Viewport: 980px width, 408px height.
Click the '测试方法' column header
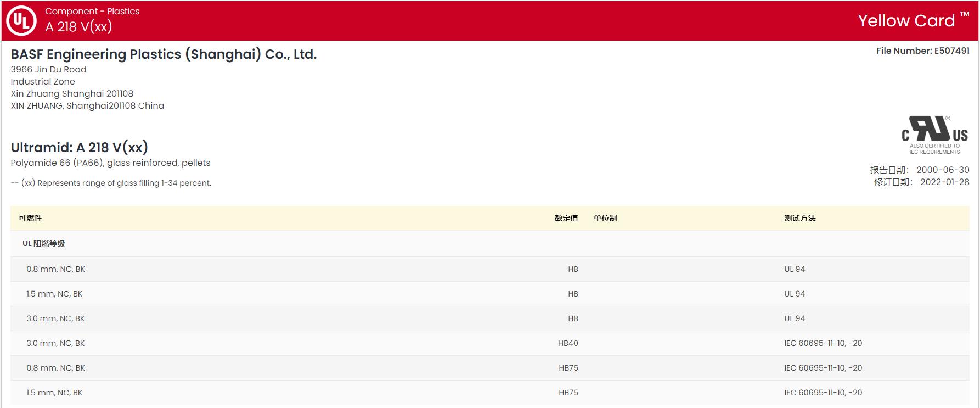click(x=800, y=218)
